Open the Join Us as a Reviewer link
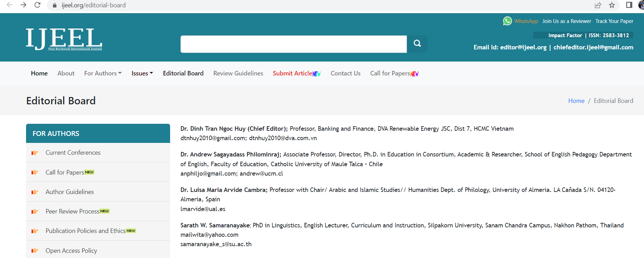644x258 pixels. (567, 21)
